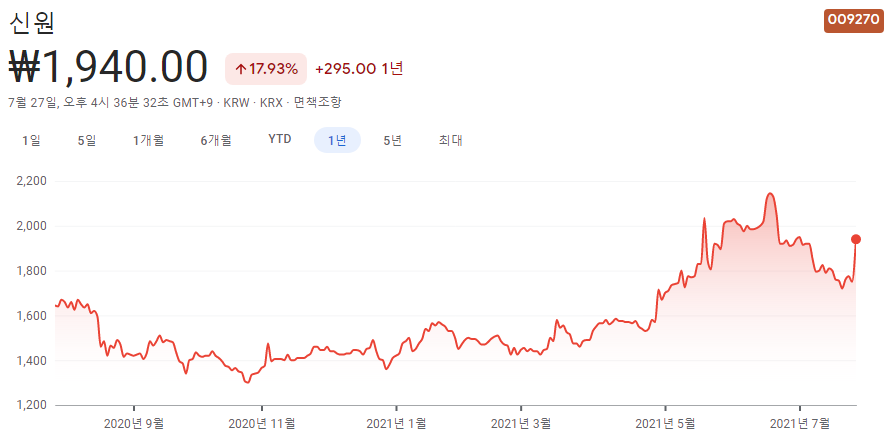Click the ₩1,940.00 price text
This screenshot has height=444, width=893.
(x=108, y=67)
